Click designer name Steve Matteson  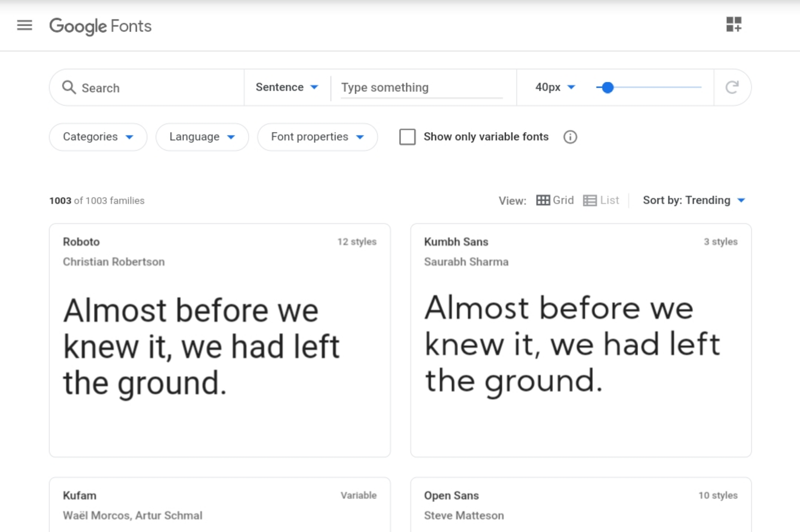(464, 515)
